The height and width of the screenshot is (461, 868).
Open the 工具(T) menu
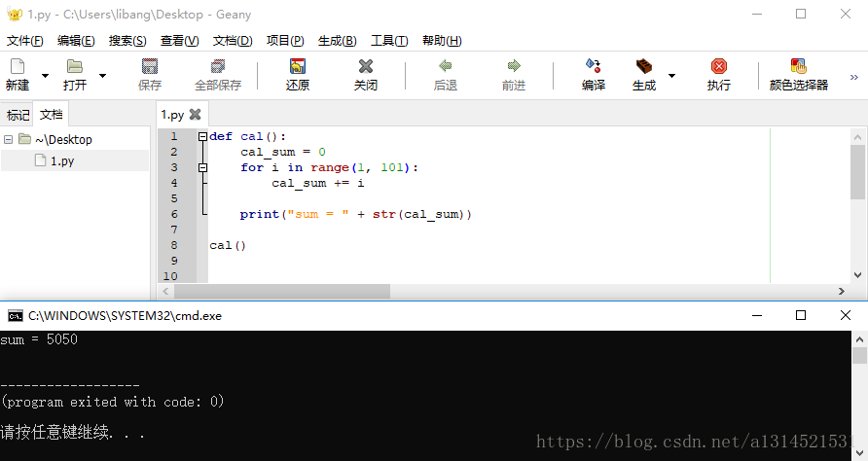click(389, 41)
